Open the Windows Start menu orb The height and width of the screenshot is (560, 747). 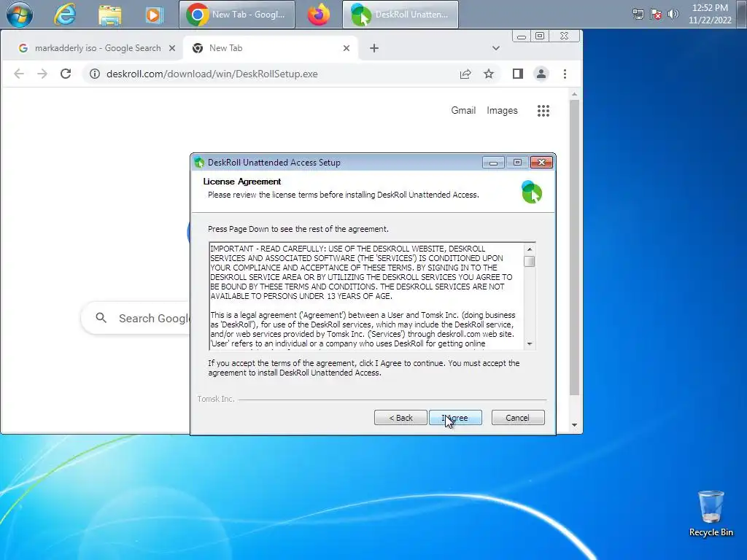click(20, 15)
